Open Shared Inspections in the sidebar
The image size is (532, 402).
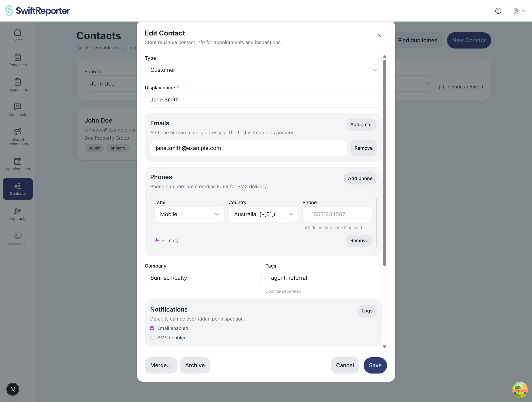click(x=18, y=137)
